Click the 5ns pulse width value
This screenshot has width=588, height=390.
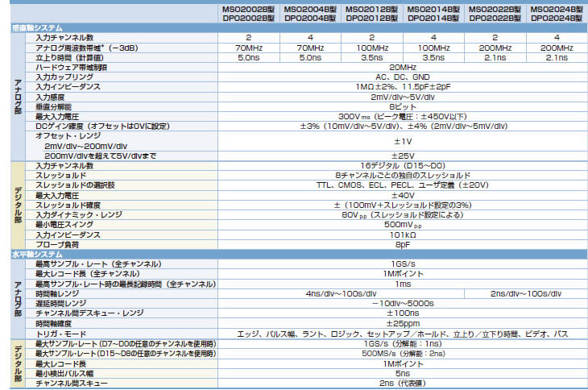[403, 374]
